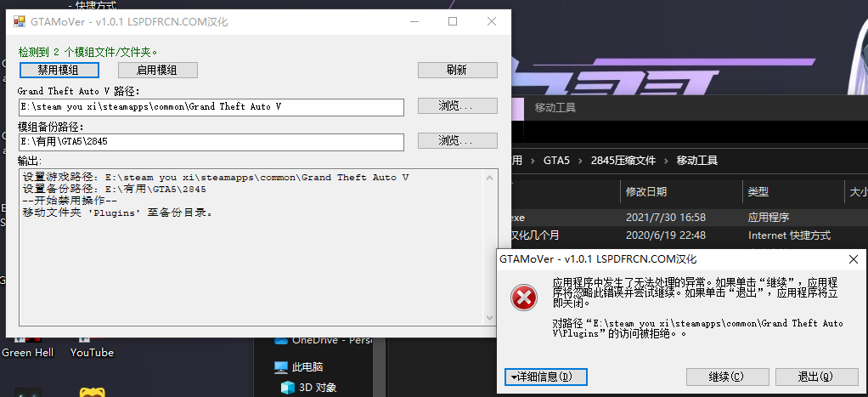Click 继续 to continue after error
This screenshot has height=397, width=868.
[x=725, y=377]
